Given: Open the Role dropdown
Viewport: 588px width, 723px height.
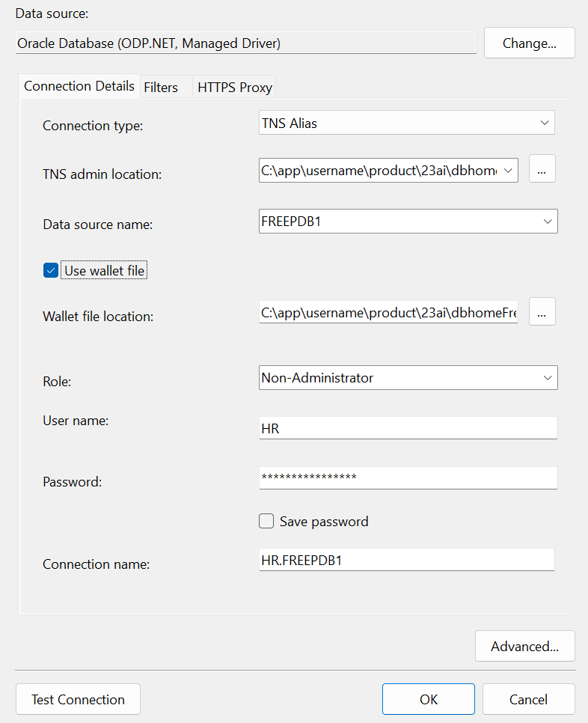Looking at the screenshot, I should tap(545, 377).
